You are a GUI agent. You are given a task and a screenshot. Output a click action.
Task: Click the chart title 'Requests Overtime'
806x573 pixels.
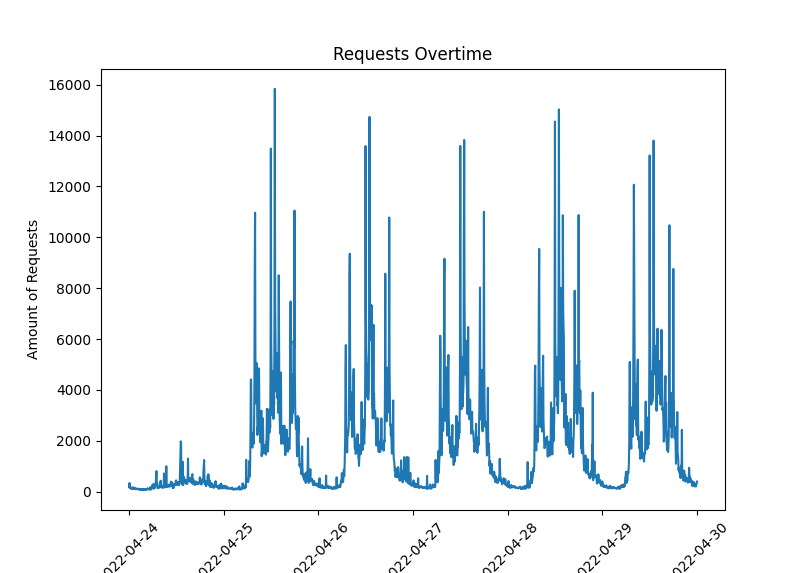[412, 54]
